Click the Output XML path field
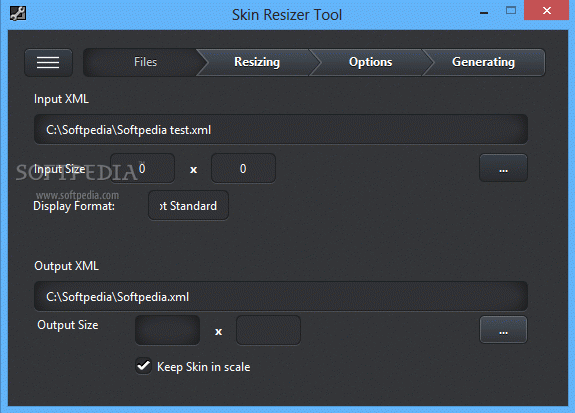This screenshot has height=413, width=575. click(281, 296)
